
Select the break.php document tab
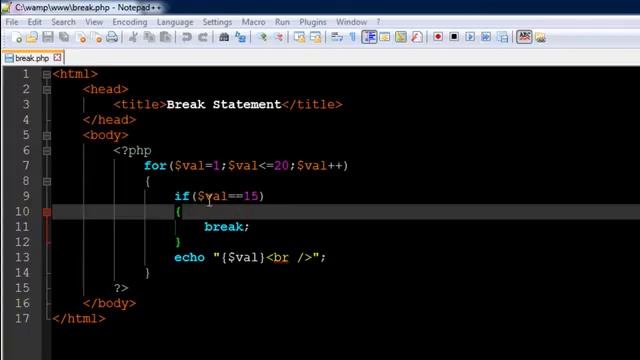[x=32, y=58]
